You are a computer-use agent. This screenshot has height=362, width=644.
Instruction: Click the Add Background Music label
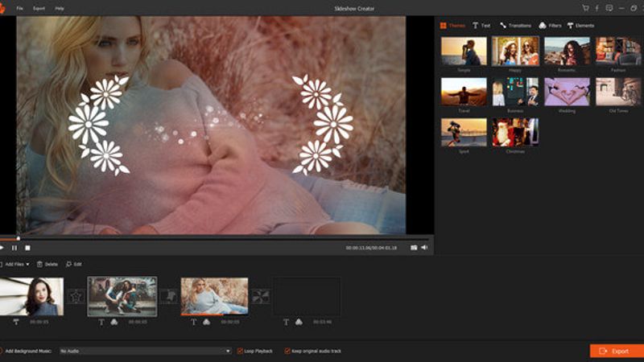click(x=28, y=351)
